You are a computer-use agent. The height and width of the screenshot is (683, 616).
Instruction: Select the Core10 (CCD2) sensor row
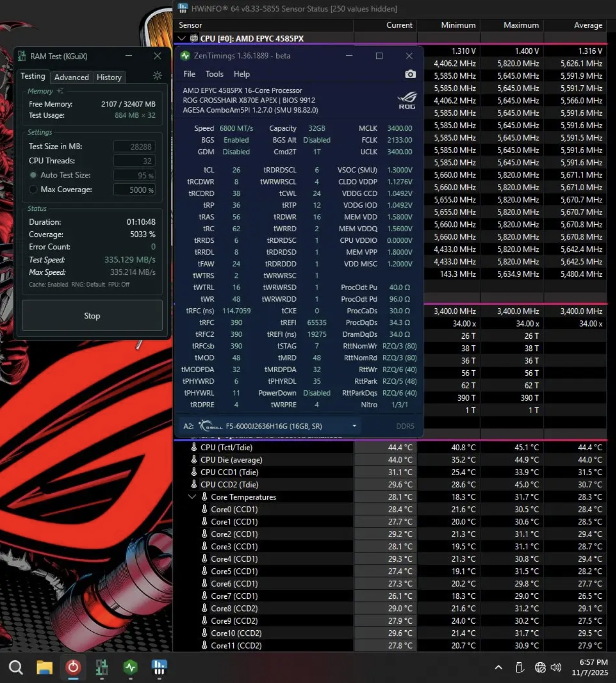[x=390, y=633]
